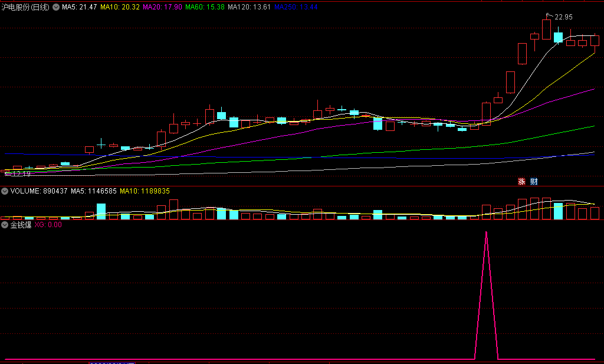The height and width of the screenshot is (364, 604).
Task: Click the MA20: 17.90 label
Action: coord(162,7)
